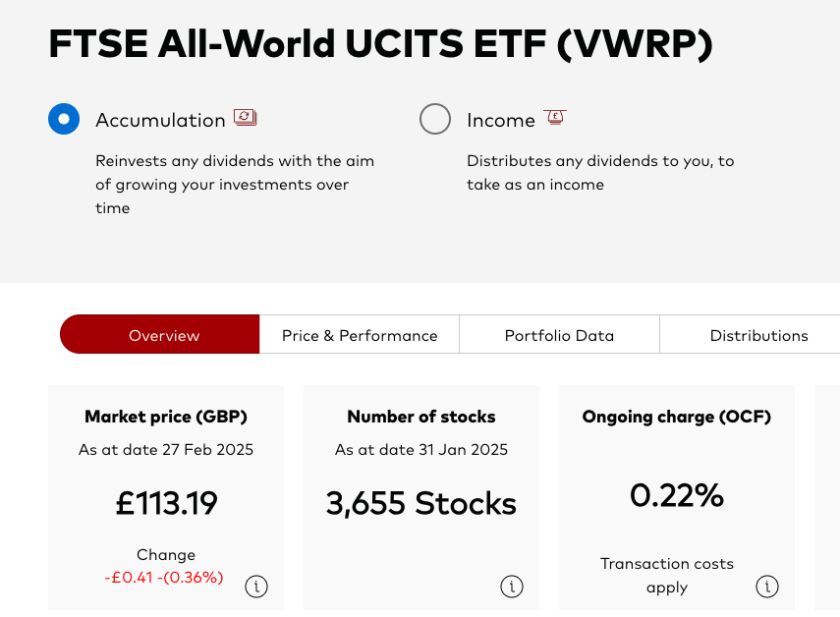Click the 3,655 Stocks figure
This screenshot has width=840, height=617.
click(x=421, y=503)
